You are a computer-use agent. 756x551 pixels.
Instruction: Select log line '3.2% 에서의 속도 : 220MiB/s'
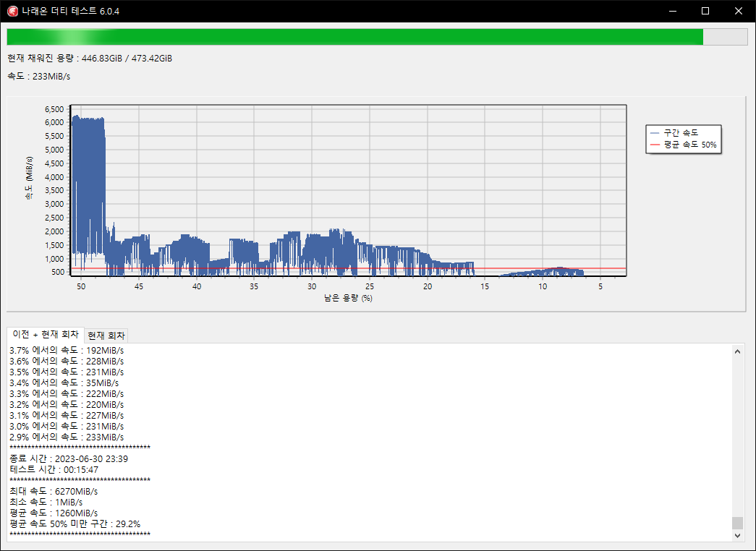tap(67, 404)
